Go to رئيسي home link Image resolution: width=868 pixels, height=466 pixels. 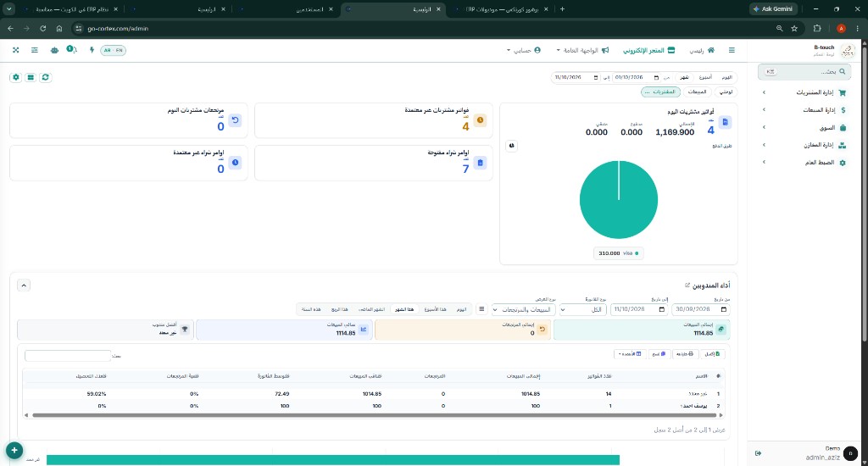click(x=702, y=50)
